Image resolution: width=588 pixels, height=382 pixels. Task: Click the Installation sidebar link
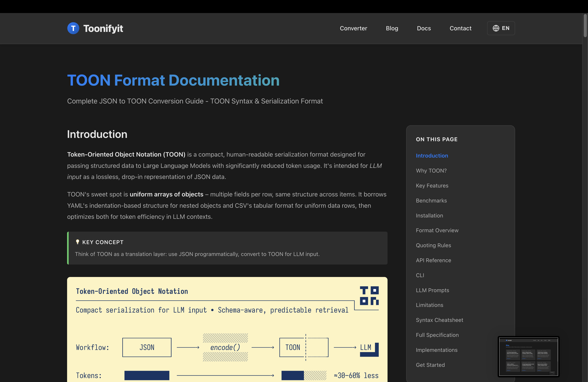pos(429,216)
